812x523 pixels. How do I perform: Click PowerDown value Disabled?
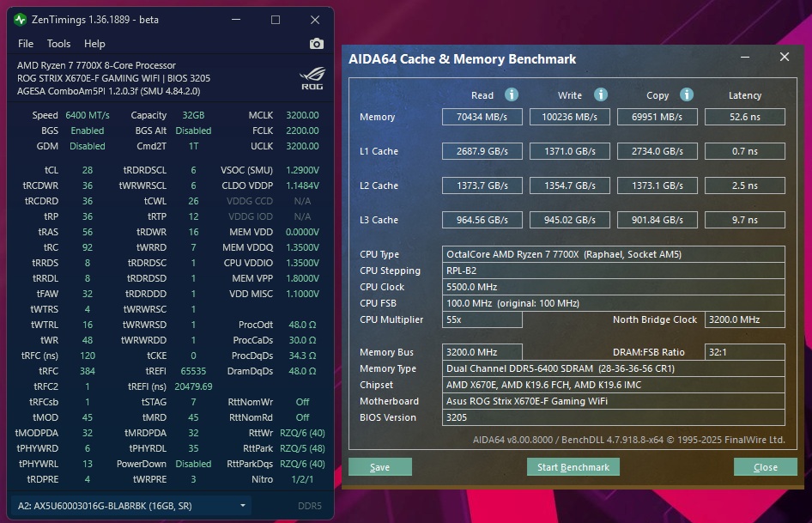(193, 464)
